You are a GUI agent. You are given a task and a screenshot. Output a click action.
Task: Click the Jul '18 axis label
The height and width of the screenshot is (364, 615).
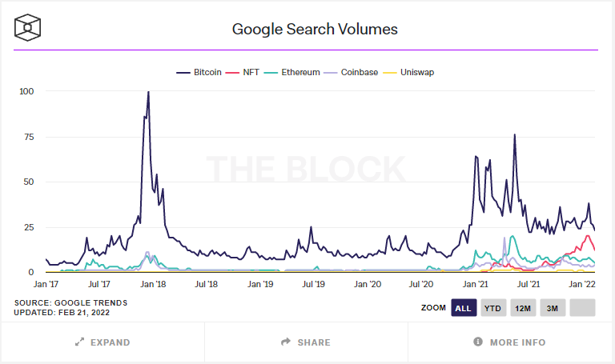coord(207,284)
